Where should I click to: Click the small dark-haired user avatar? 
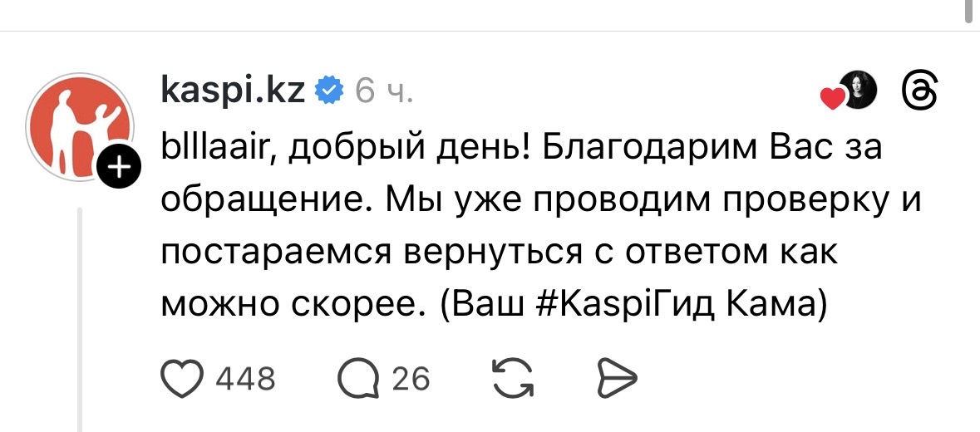coord(860,90)
